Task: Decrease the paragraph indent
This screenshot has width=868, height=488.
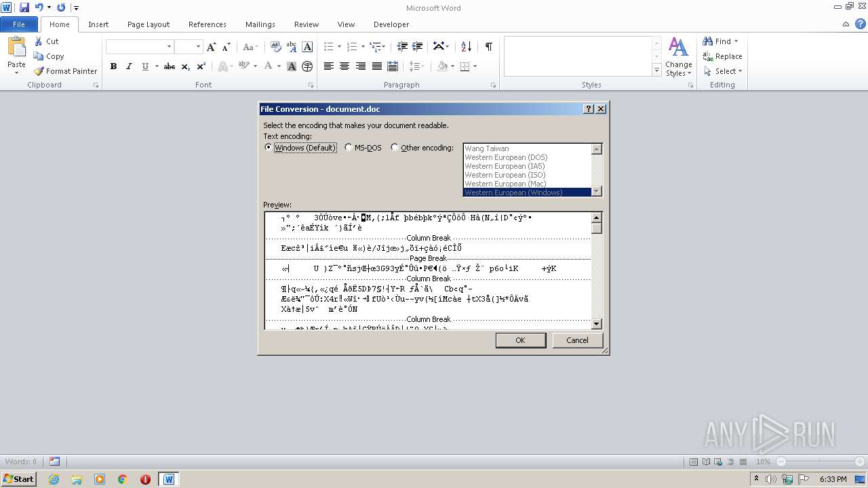Action: click(402, 47)
